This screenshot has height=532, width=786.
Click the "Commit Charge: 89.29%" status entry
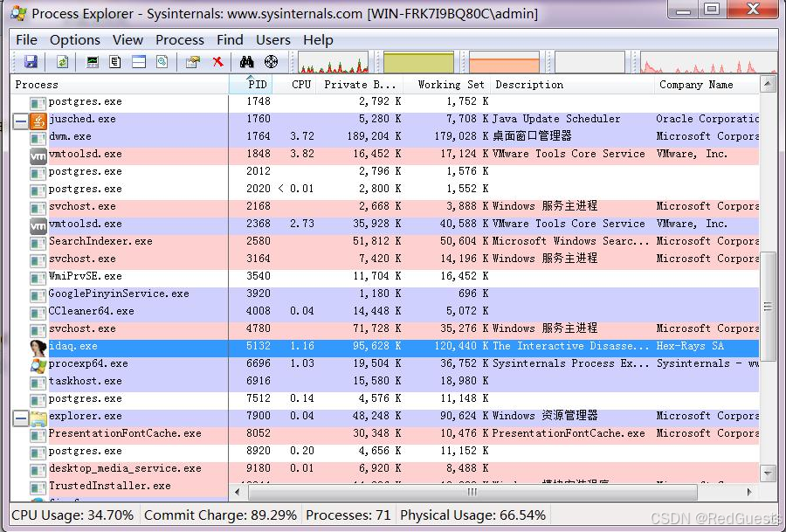pyautogui.click(x=220, y=515)
